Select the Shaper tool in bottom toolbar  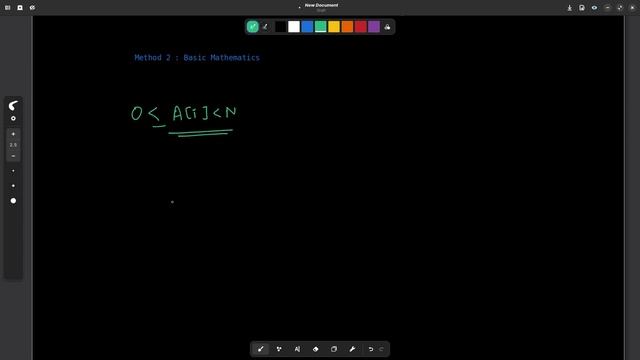tap(279, 349)
